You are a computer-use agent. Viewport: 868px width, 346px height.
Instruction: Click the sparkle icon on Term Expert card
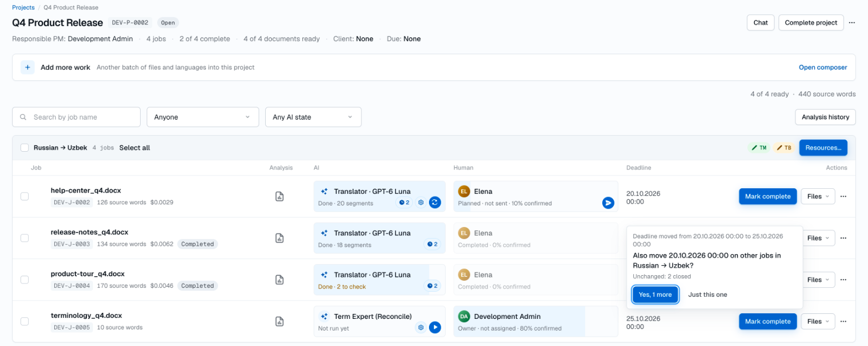(x=324, y=316)
